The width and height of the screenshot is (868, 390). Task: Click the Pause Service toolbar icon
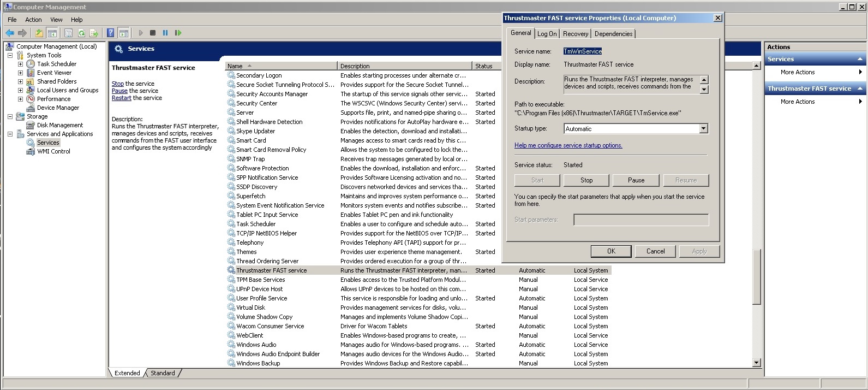165,33
